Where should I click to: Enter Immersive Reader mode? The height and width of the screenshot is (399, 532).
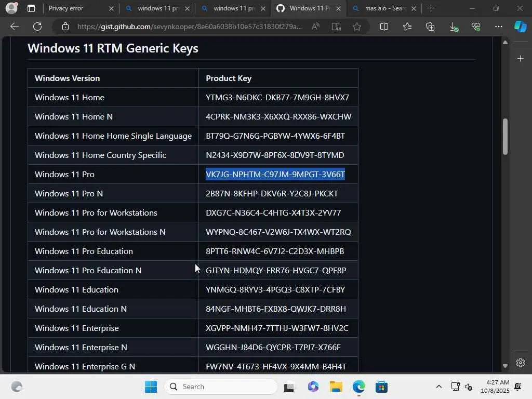(x=336, y=26)
